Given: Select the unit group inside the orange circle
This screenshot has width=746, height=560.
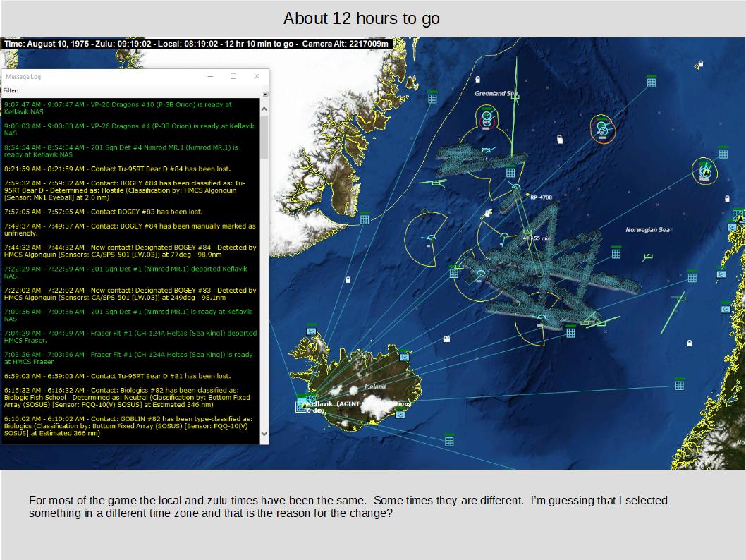Looking at the screenshot, I should pos(602,128).
